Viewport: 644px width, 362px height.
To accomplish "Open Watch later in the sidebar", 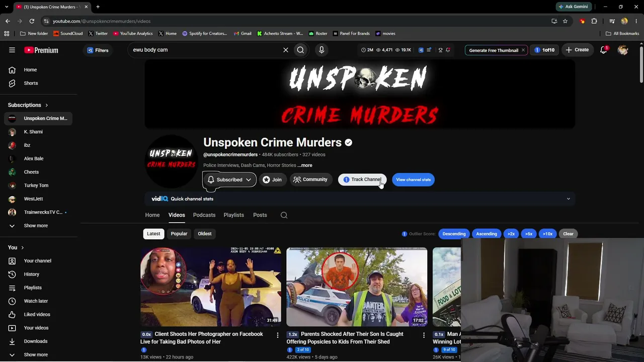I will coord(38,301).
